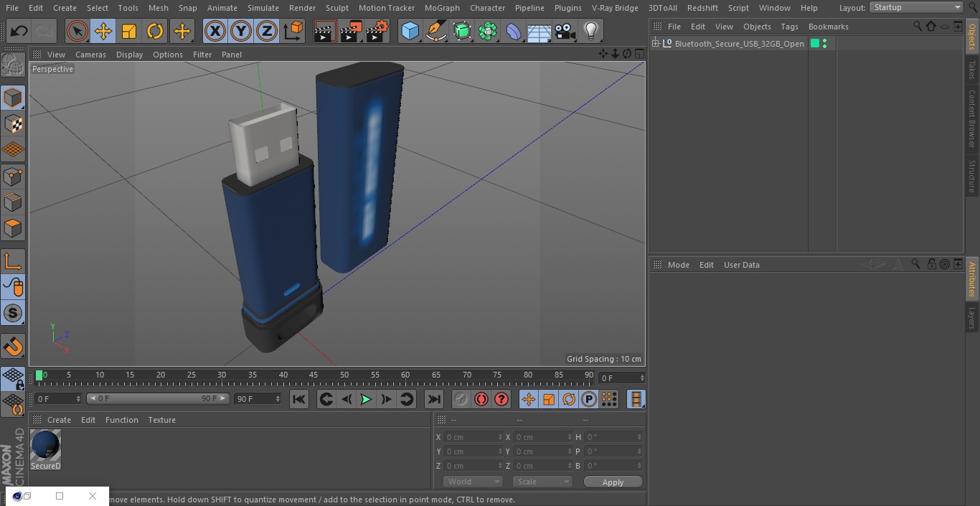This screenshot has height=506, width=980.
Task: Add an Array modeling object
Action: click(488, 31)
